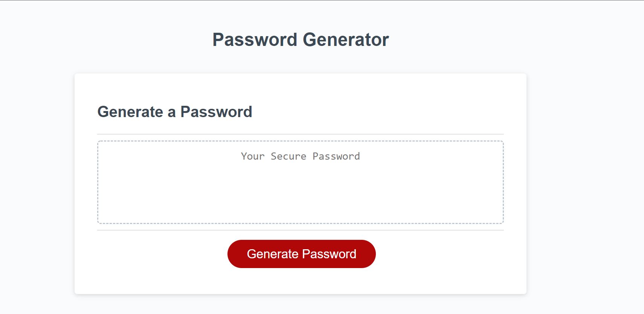Click the Your Secure Password placeholder text
Viewport: 644px width, 314px height.
pos(300,156)
